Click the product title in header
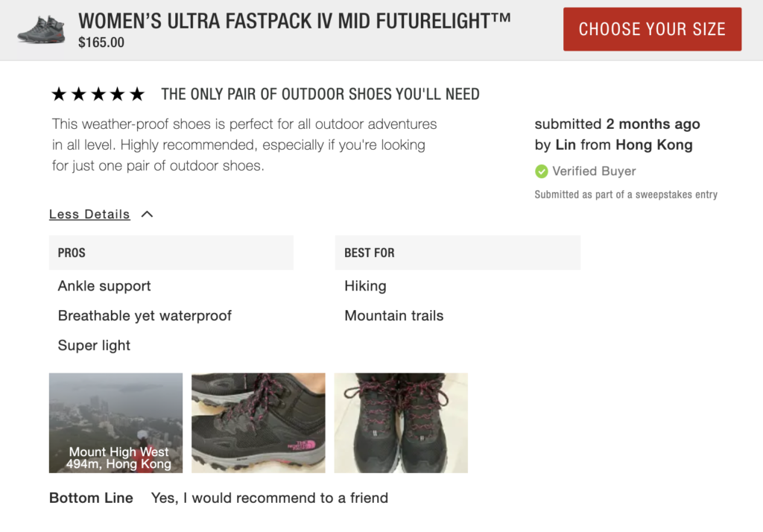Image resolution: width=763 pixels, height=532 pixels. point(294,20)
